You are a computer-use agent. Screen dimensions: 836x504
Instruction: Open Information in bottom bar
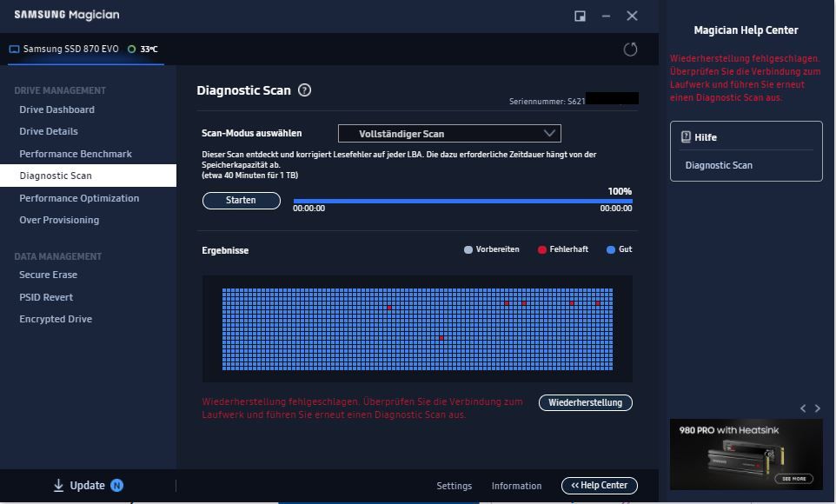(517, 486)
